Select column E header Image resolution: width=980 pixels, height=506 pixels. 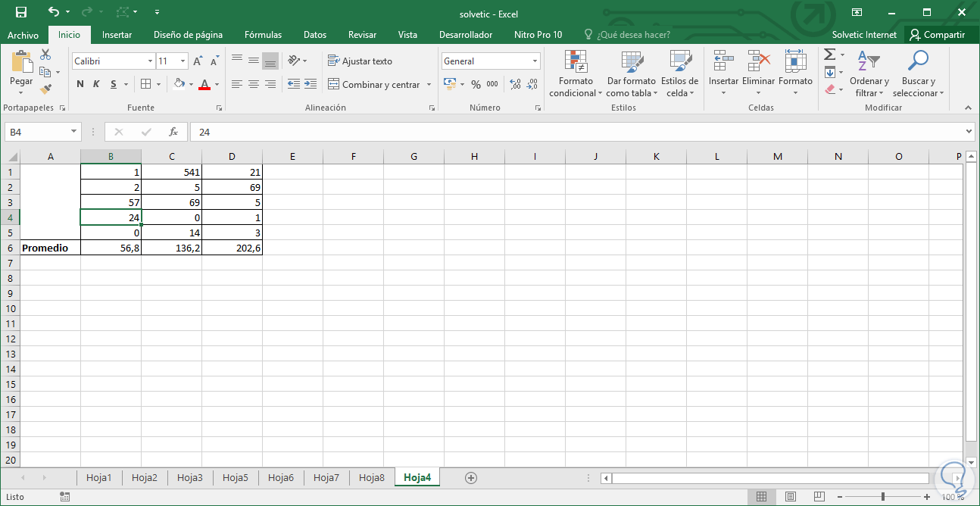click(292, 157)
